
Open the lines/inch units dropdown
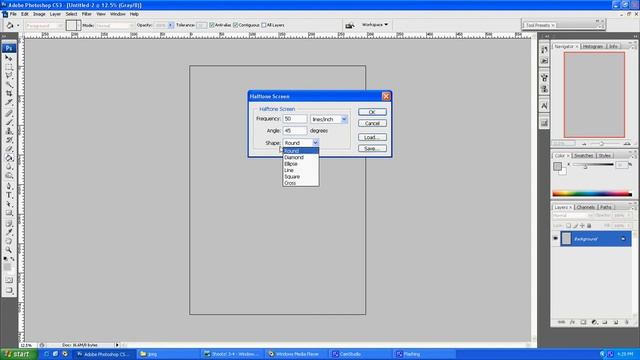coord(344,119)
